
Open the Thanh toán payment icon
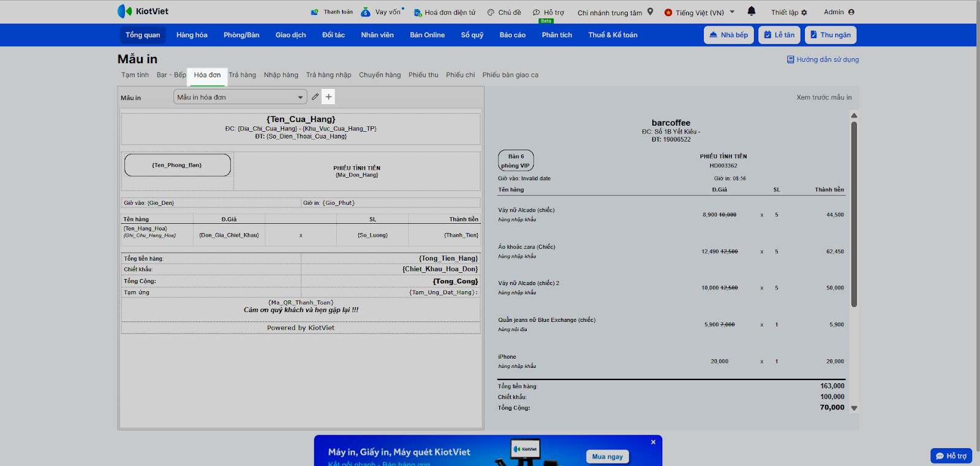(x=315, y=12)
